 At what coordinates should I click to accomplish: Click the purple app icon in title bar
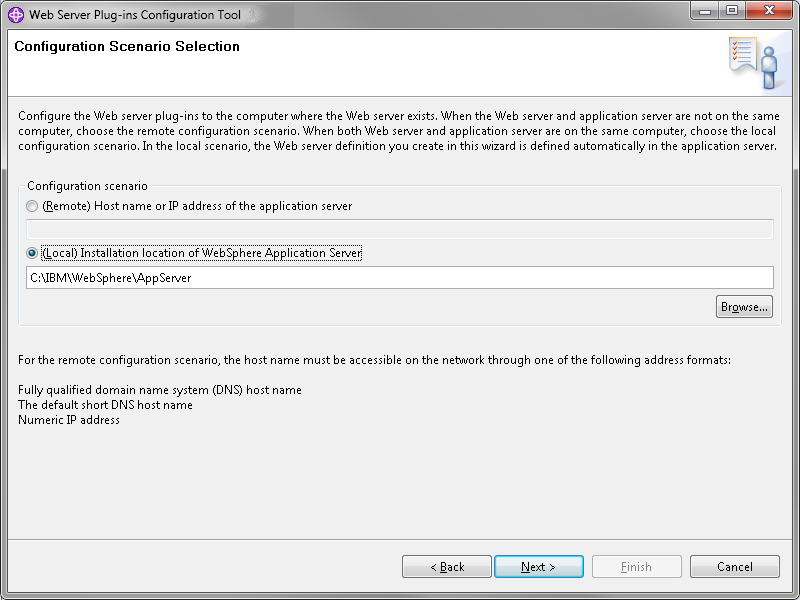coord(16,15)
